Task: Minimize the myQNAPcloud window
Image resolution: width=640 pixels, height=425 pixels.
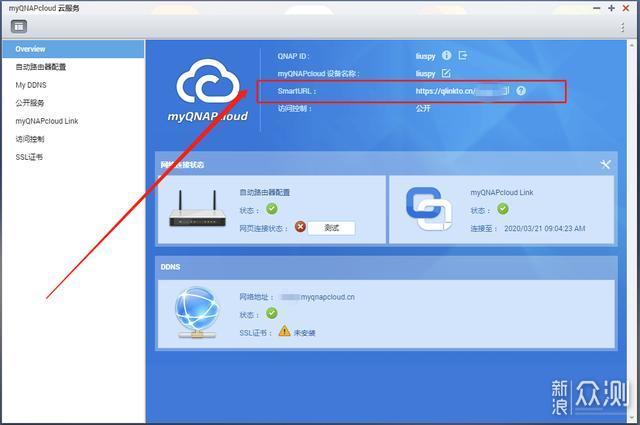Action: (x=597, y=8)
